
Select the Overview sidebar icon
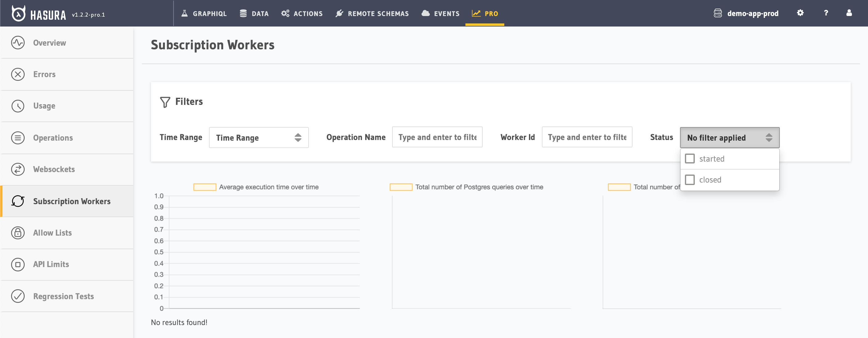point(18,43)
